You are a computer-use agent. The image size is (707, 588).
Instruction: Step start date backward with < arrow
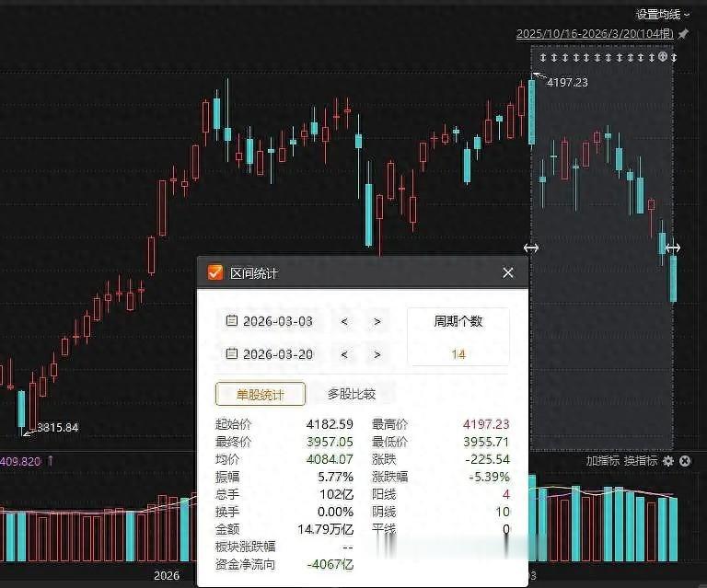(x=344, y=321)
